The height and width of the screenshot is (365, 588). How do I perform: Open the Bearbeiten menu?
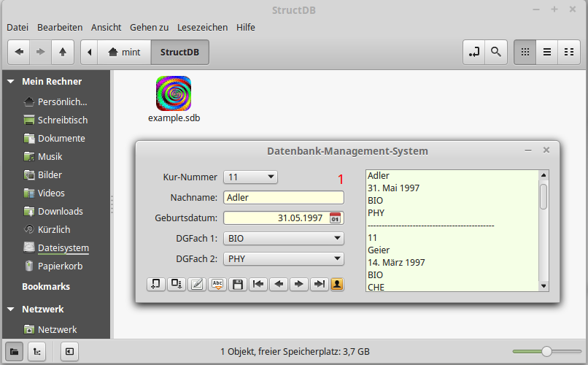tap(60, 27)
